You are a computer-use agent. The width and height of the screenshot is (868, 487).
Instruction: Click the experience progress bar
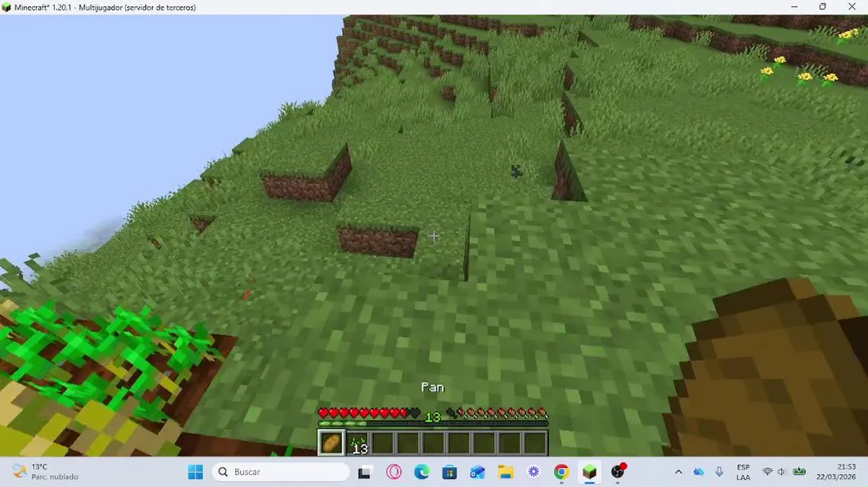[x=433, y=424]
